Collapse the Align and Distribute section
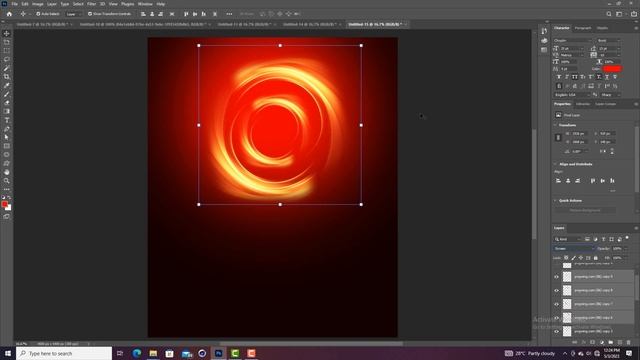 [x=556, y=164]
